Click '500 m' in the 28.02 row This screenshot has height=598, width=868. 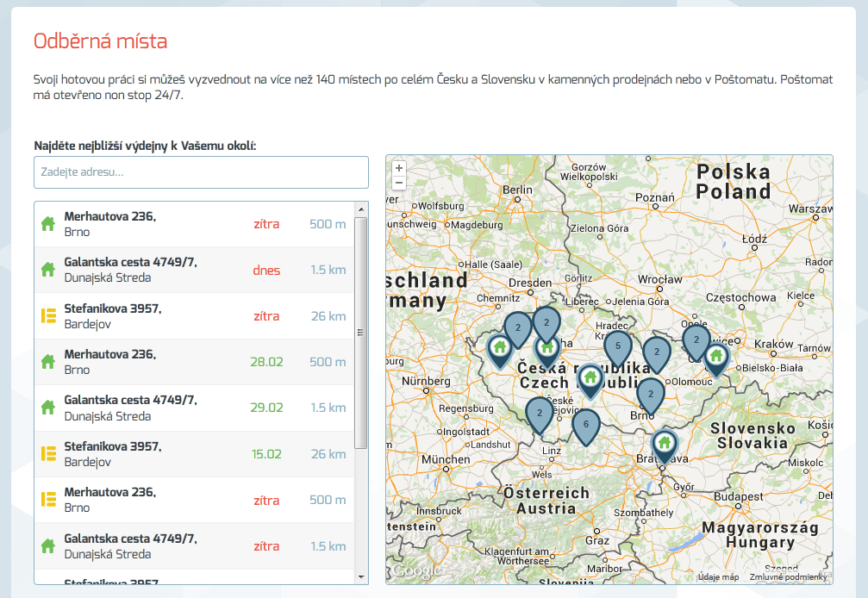click(x=328, y=362)
